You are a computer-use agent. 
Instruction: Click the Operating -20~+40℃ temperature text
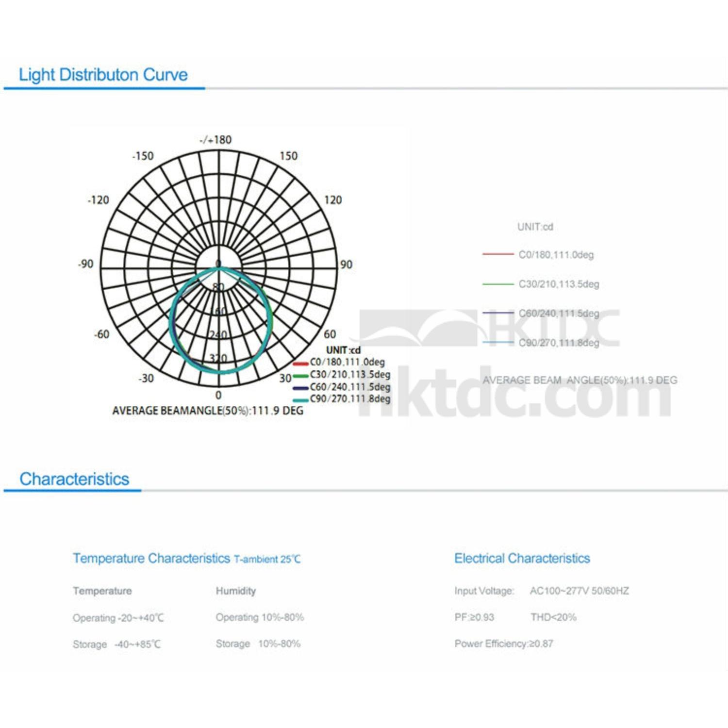click(x=118, y=618)
